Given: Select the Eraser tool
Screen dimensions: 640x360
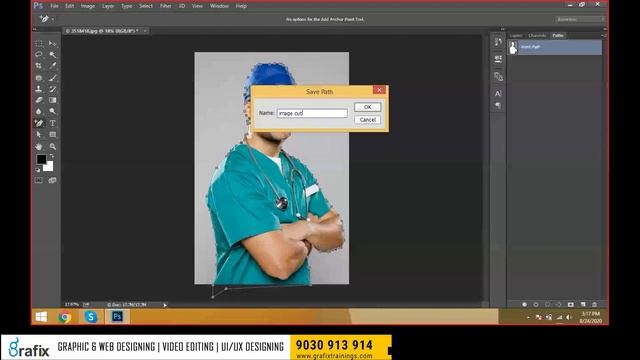Looking at the screenshot, I should pyautogui.click(x=39, y=100).
